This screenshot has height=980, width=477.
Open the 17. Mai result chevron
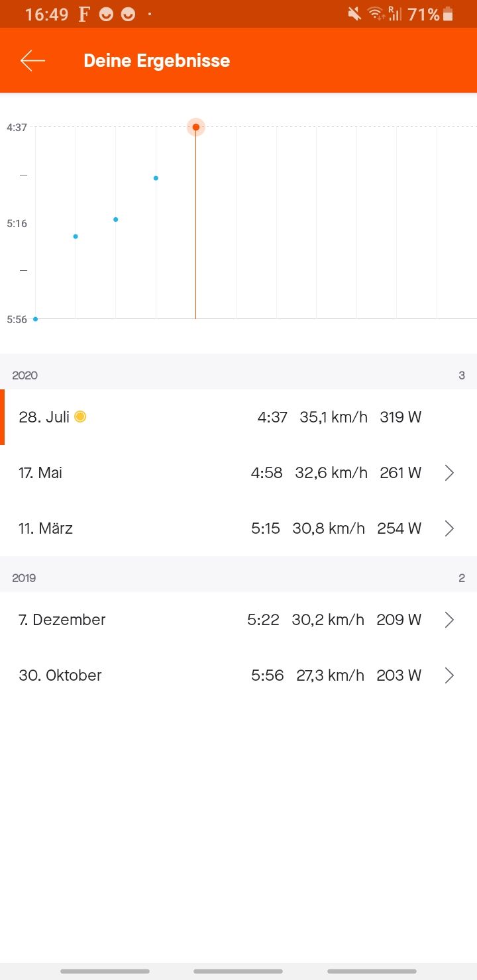pyautogui.click(x=449, y=473)
